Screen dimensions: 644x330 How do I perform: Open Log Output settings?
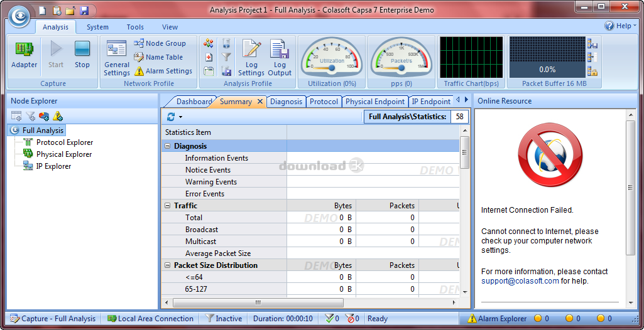[280, 58]
